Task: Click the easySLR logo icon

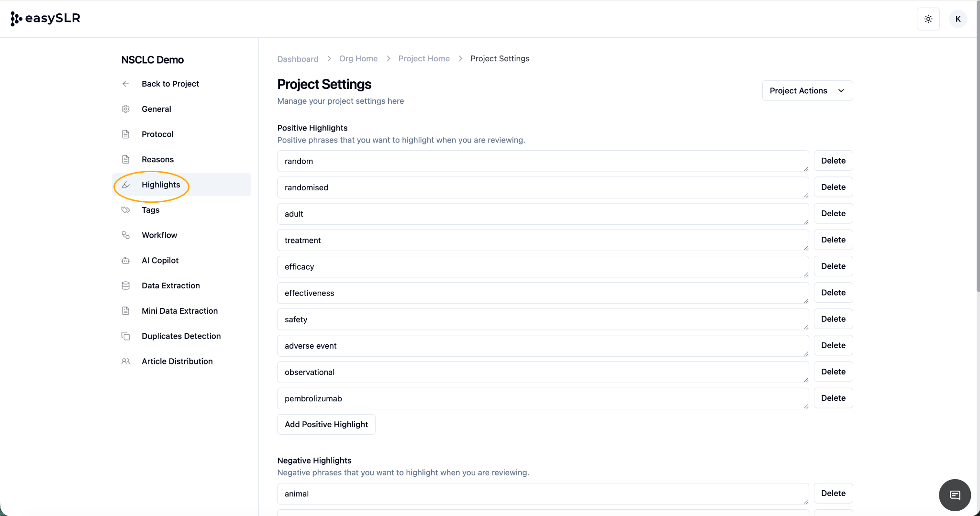Action: coord(16,19)
